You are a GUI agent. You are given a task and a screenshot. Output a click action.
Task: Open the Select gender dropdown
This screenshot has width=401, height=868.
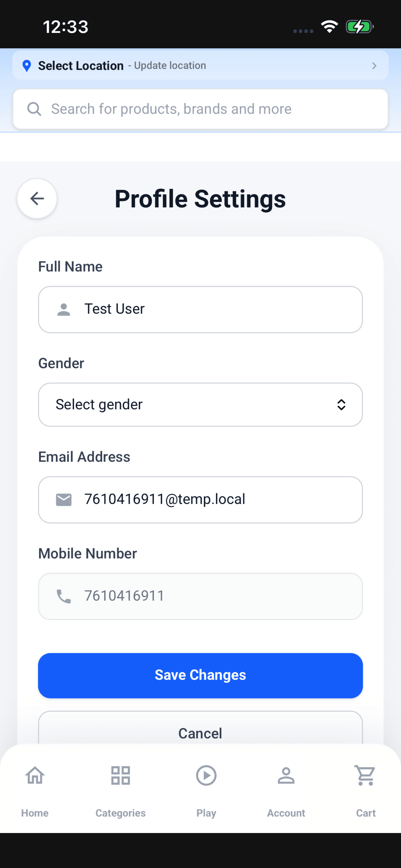200,404
